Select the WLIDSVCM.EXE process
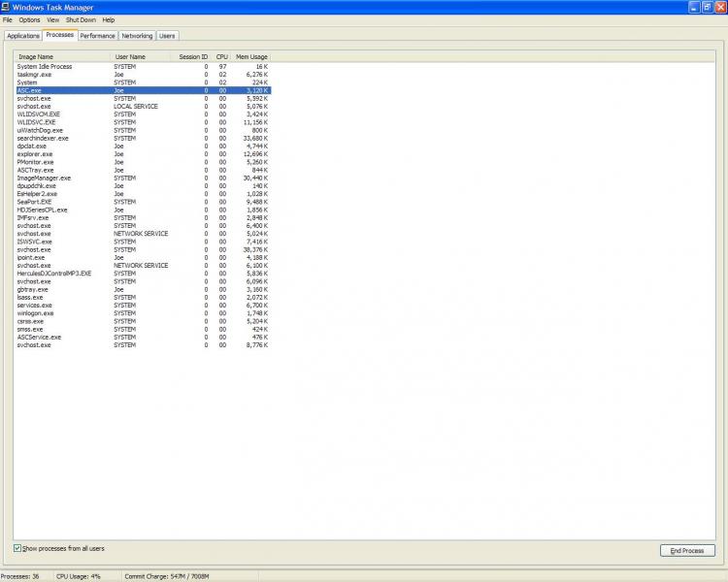 [x=143, y=114]
